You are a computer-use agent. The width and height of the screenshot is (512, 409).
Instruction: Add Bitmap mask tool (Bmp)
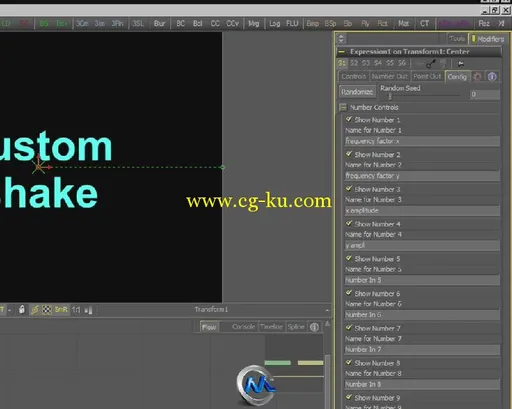pos(313,24)
